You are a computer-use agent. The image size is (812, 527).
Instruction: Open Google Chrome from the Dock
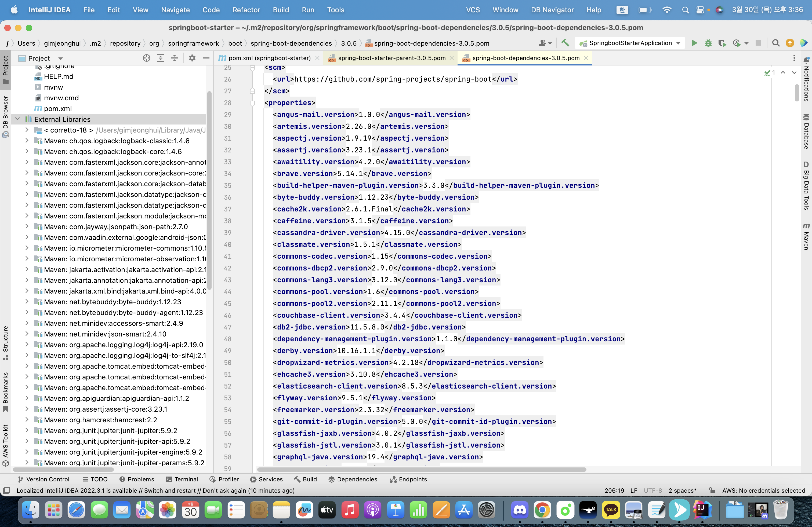coord(542,510)
